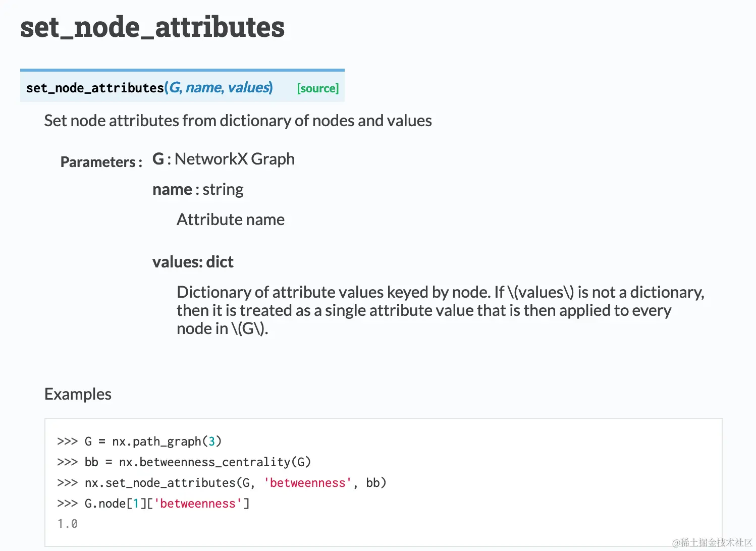Select the G parameter in the signature
This screenshot has height=551, width=756.
click(175, 88)
